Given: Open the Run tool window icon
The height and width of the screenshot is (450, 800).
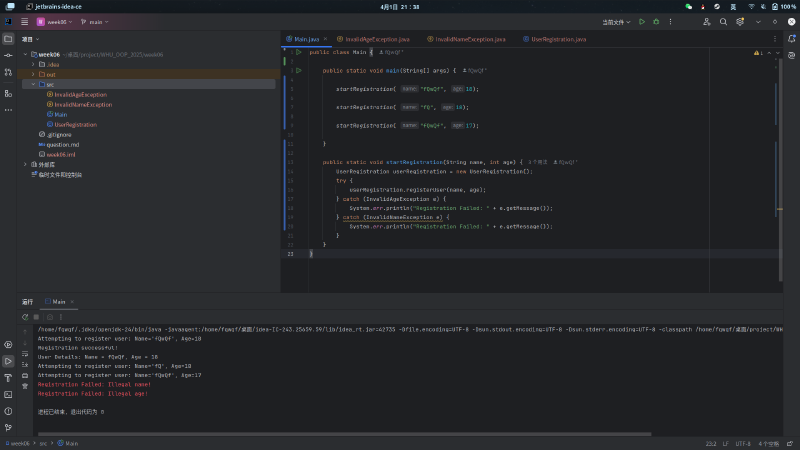Looking at the screenshot, I should pyautogui.click(x=8, y=361).
